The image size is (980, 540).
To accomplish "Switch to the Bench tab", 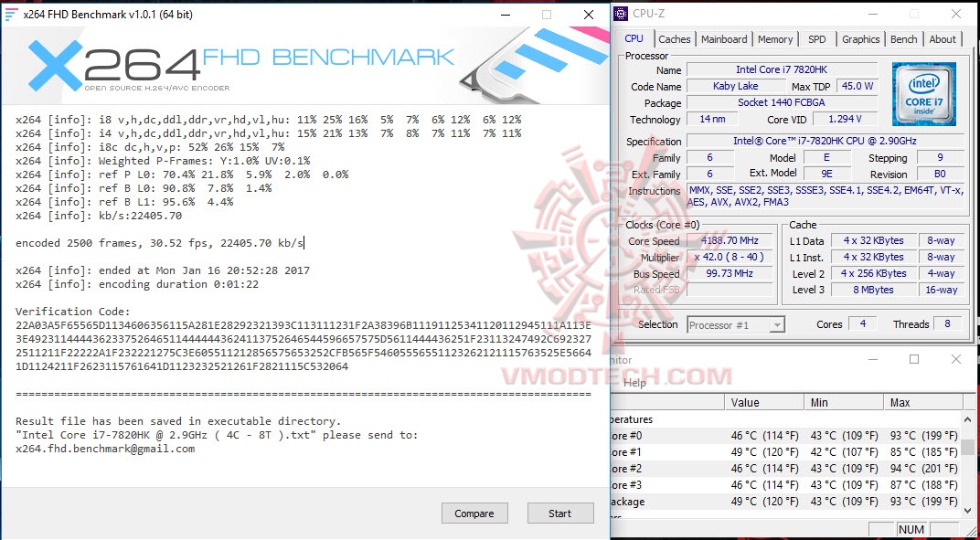I will (904, 39).
